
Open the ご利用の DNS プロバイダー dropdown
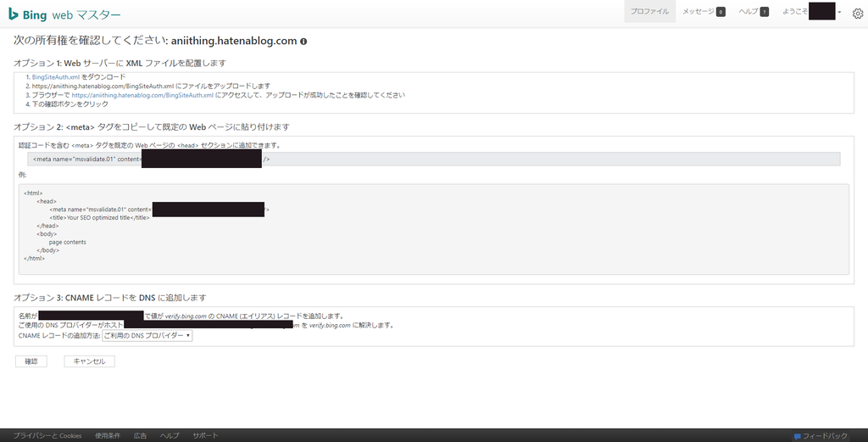[147, 336]
